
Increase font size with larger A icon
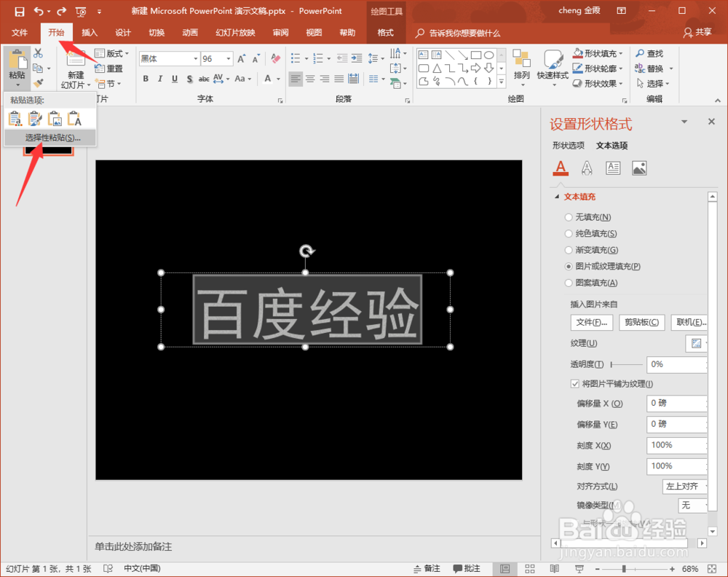[x=242, y=59]
